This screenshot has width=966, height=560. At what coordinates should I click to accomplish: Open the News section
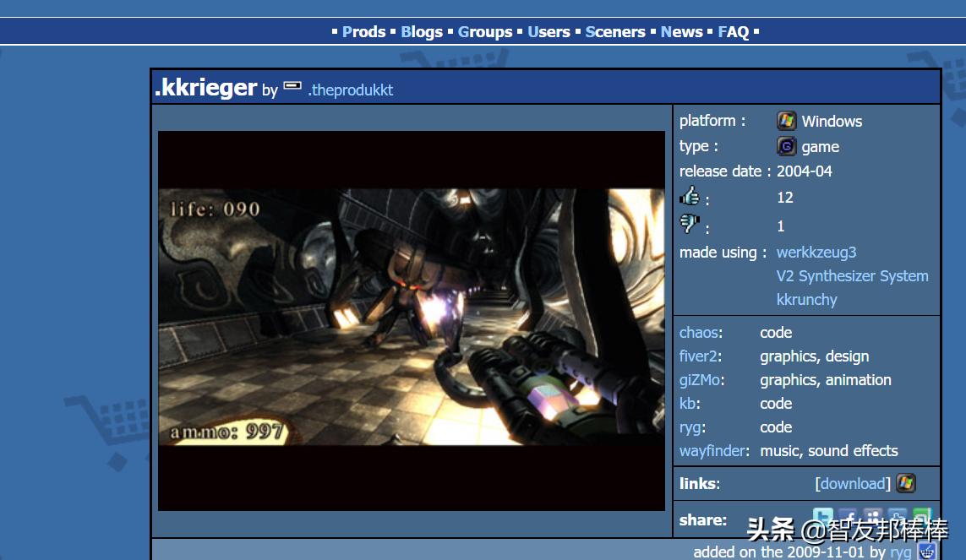click(681, 32)
